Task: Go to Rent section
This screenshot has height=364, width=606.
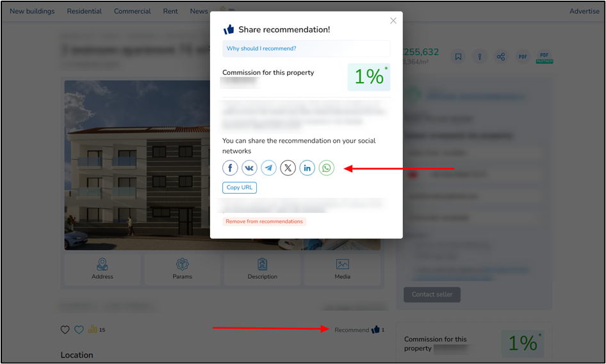Action: point(170,11)
